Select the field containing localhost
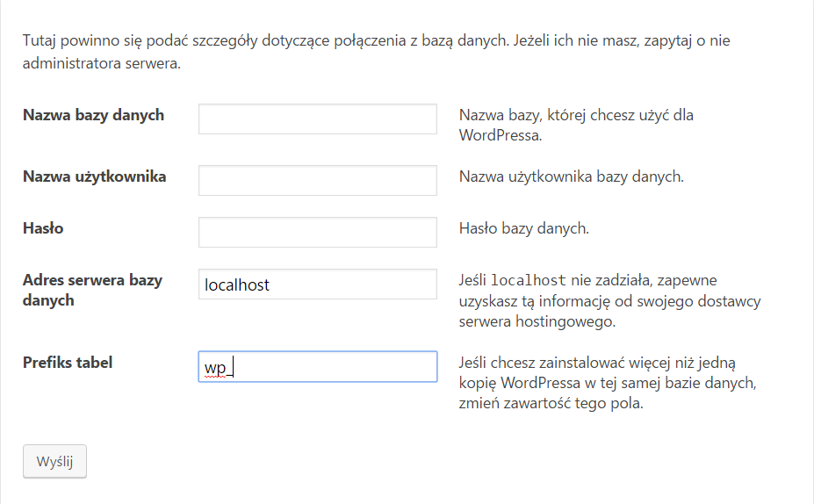The height and width of the screenshot is (504, 814). pos(317,284)
